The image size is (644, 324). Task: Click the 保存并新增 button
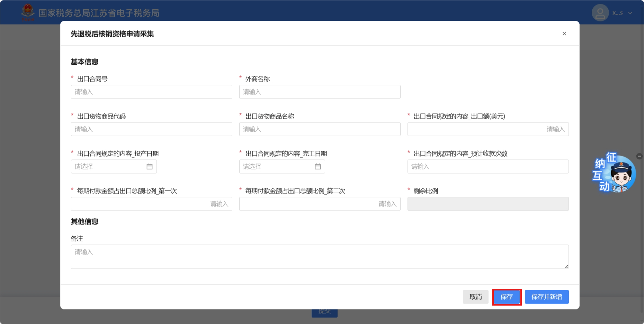[546, 297]
